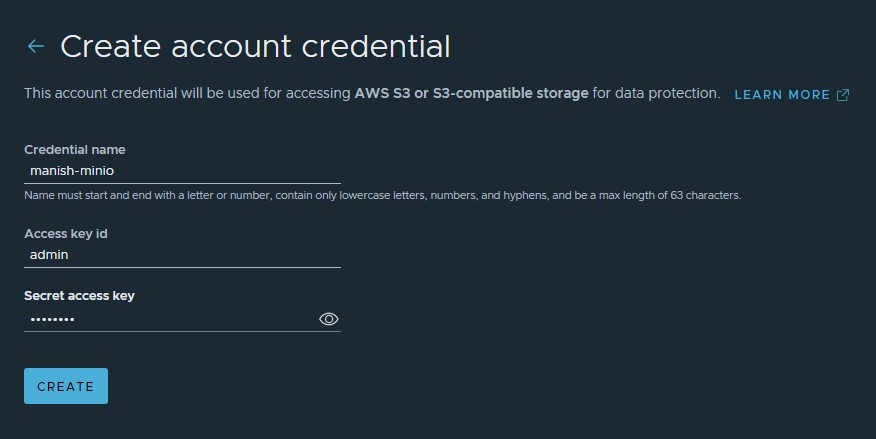
Task: Click the bold AWS S3 or S3-compatible storage text
Action: coord(472,93)
